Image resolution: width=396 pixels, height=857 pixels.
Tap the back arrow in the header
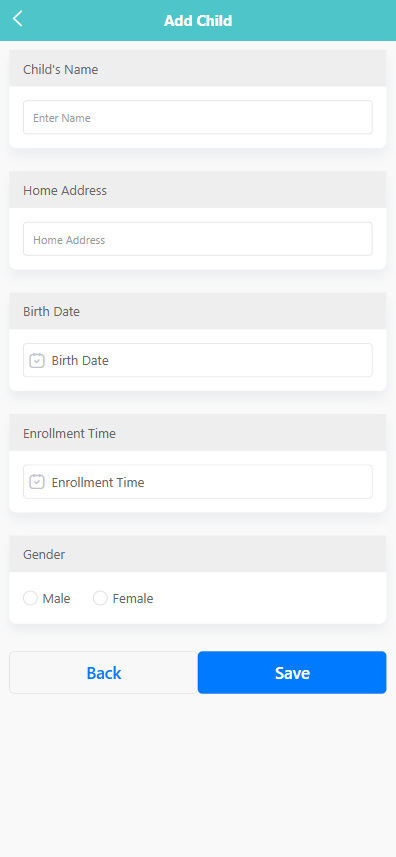(17, 19)
